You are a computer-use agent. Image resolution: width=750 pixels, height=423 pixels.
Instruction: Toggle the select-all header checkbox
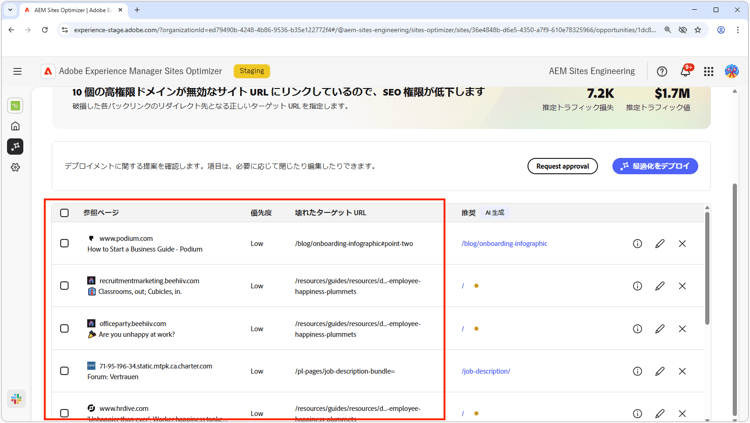(65, 213)
